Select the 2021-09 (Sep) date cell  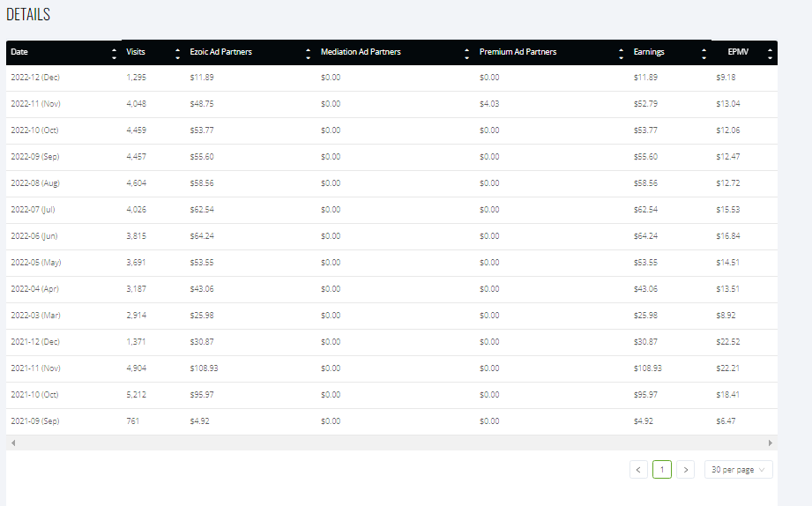pos(35,420)
